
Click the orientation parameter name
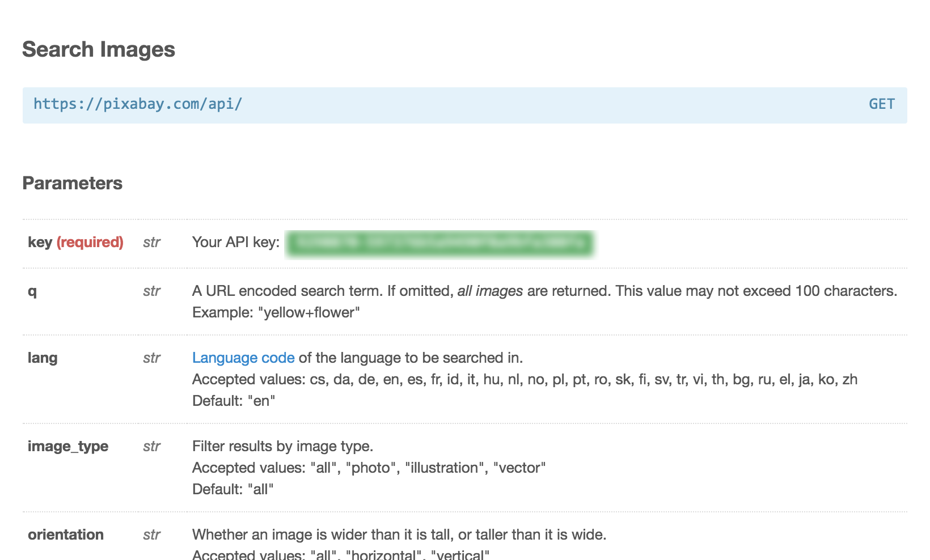pyautogui.click(x=66, y=534)
